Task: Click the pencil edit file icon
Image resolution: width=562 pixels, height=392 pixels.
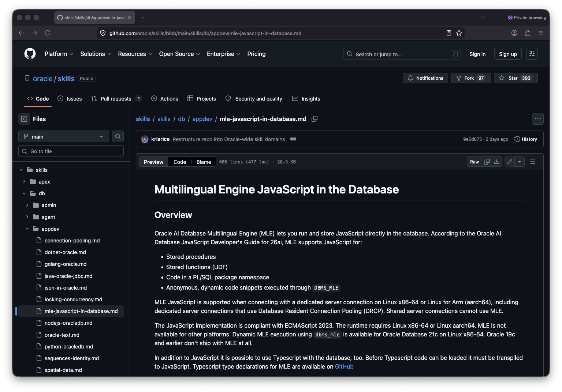Action: click(x=509, y=162)
